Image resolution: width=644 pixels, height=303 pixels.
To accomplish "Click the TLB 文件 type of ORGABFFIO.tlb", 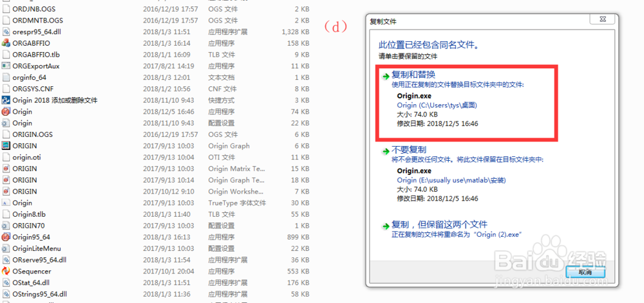I will (222, 54).
